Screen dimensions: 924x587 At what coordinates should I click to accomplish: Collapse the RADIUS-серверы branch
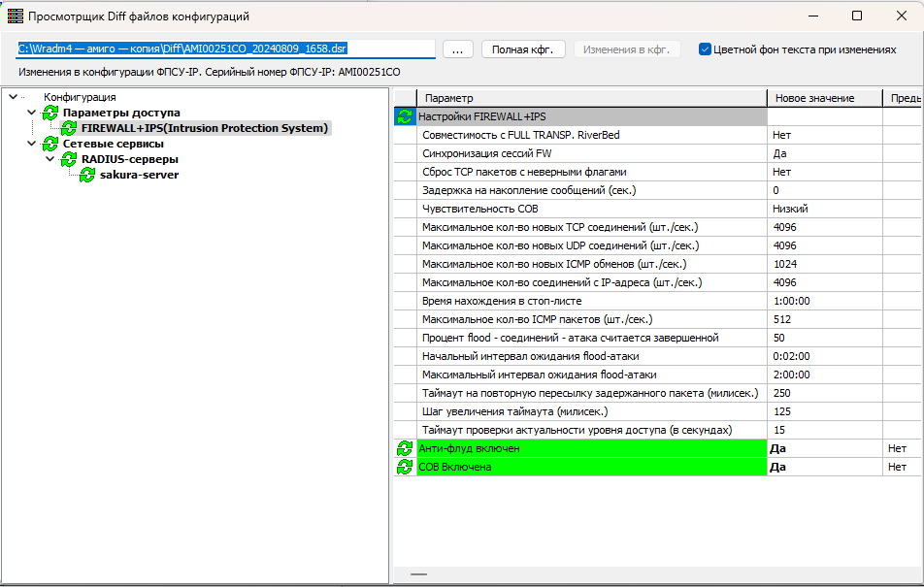point(49,159)
